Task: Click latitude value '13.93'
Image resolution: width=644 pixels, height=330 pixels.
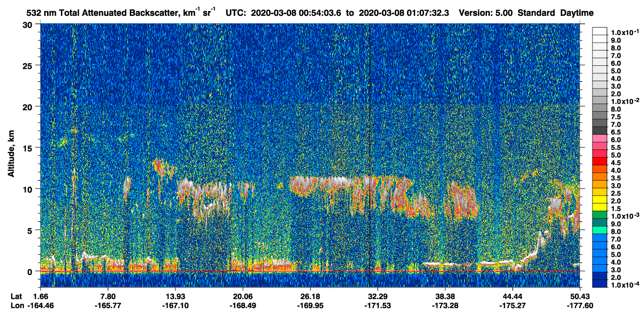Action: tap(175, 296)
